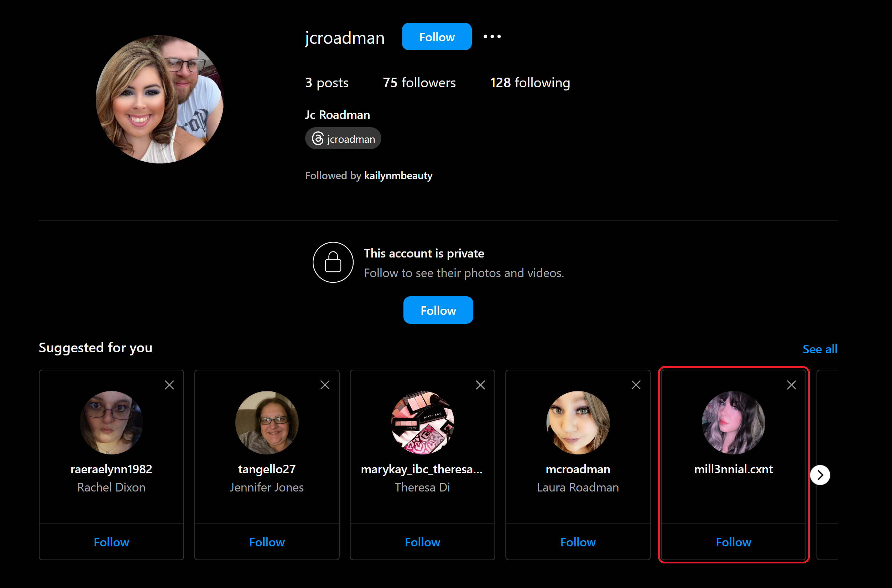892x588 pixels.
Task: Open the Mary Kay makeup avatar
Action: (x=423, y=423)
